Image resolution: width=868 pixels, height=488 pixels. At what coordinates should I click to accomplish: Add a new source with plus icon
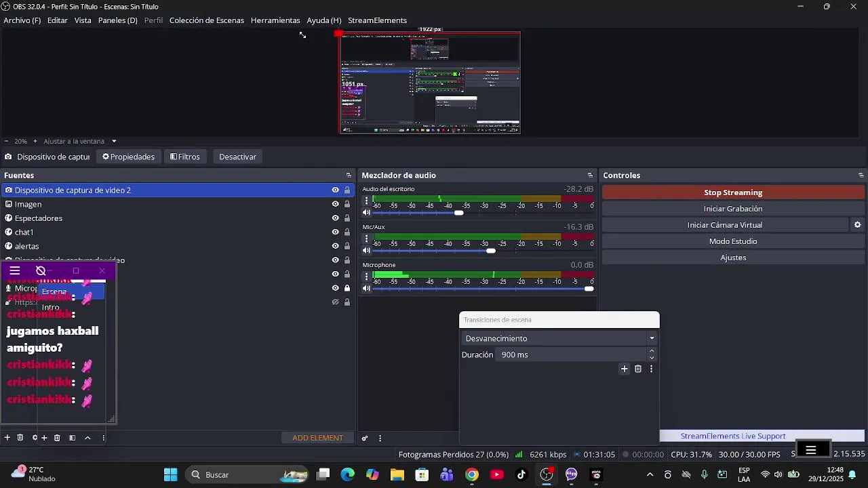click(x=7, y=438)
